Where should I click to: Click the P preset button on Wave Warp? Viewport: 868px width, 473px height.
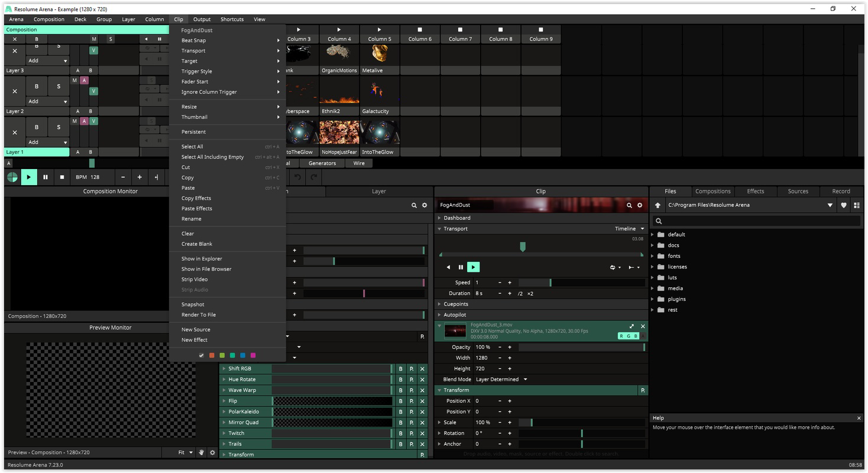pos(412,390)
